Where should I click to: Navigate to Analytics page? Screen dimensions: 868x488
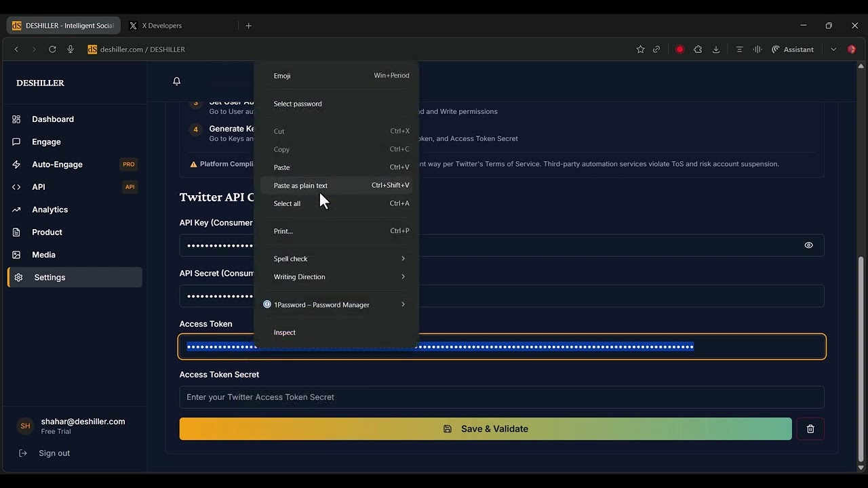coord(75,209)
